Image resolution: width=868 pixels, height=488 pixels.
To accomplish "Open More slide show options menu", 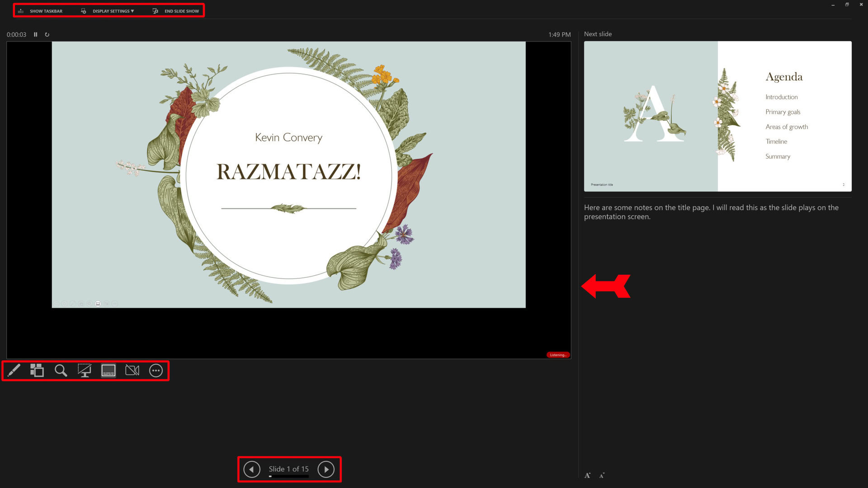I will 156,371.
